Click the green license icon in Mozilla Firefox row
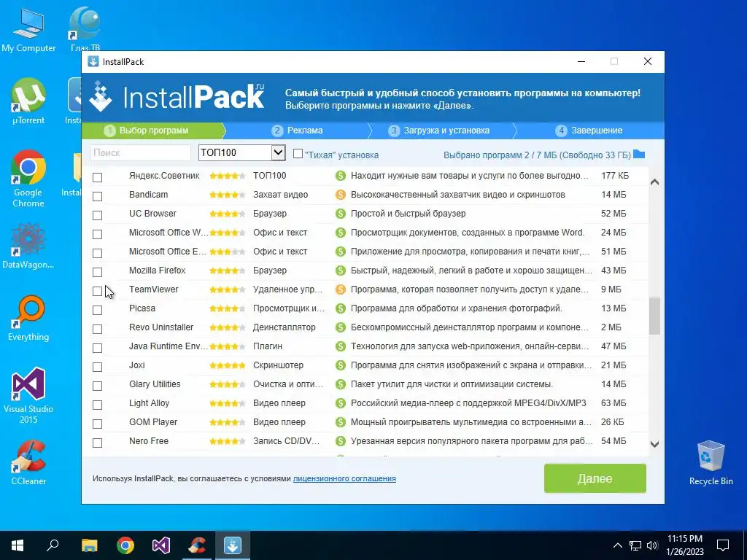The height and width of the screenshot is (560, 747). pos(340,271)
